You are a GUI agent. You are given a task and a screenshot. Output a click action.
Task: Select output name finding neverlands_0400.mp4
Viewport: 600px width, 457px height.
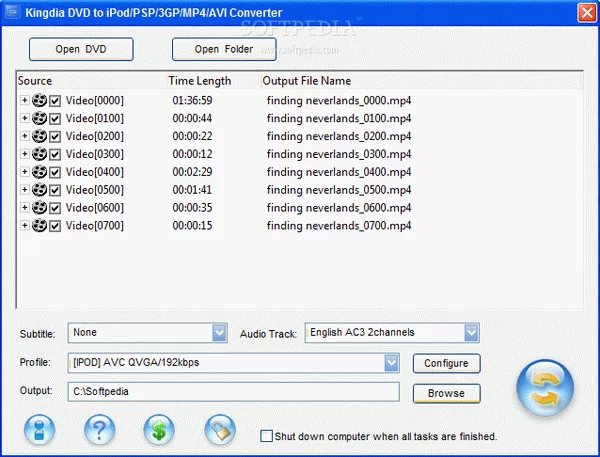coord(339,172)
